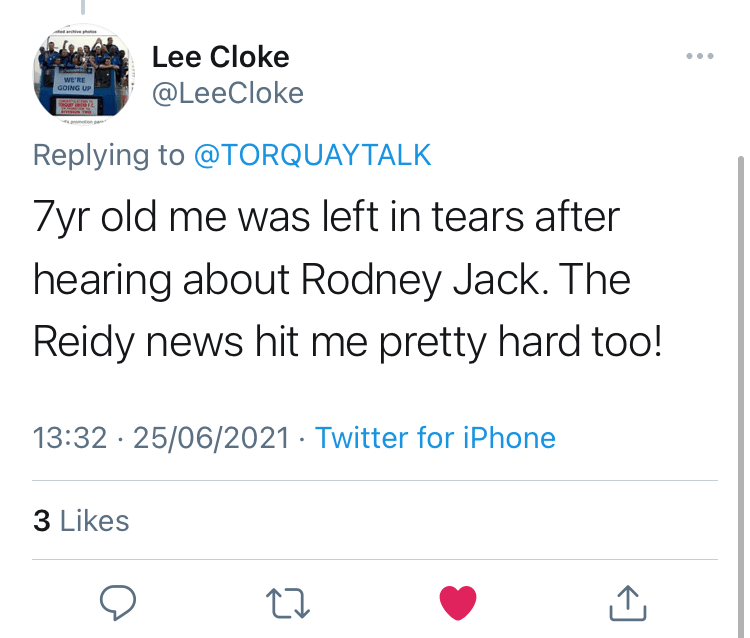750x638 pixels.
Task: View who liked via 3 Likes
Action: [81, 521]
